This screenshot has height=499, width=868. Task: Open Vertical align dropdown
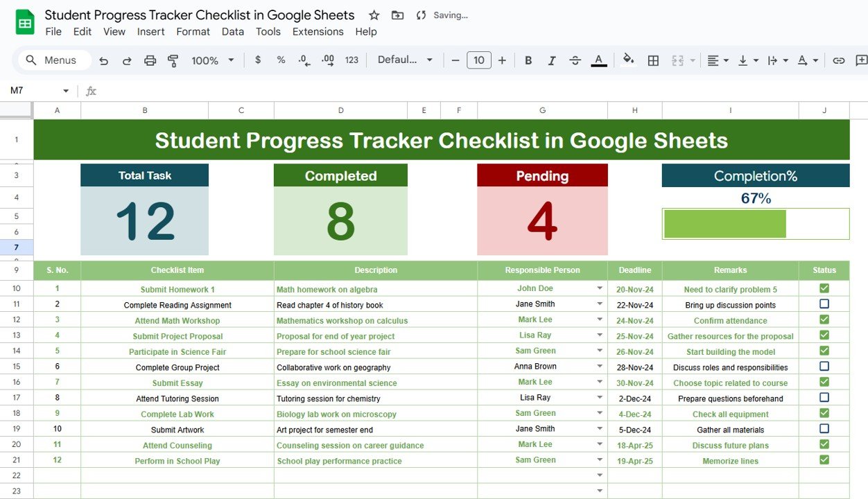[x=748, y=61]
